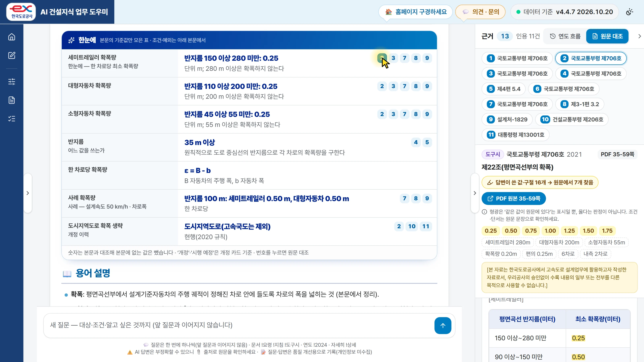Screen dimensions: 644x362
Task: Click citation 9 in 대형자동차 확폭량 row
Action: click(x=427, y=86)
